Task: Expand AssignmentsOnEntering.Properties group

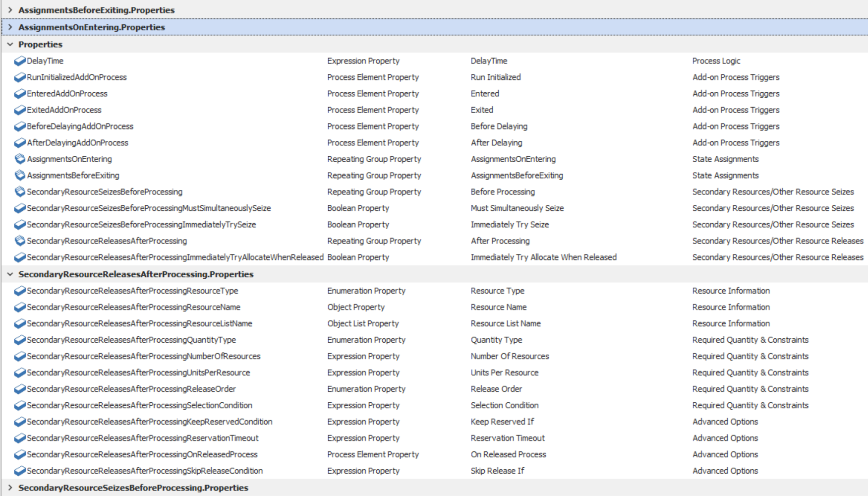Action: pyautogui.click(x=10, y=27)
